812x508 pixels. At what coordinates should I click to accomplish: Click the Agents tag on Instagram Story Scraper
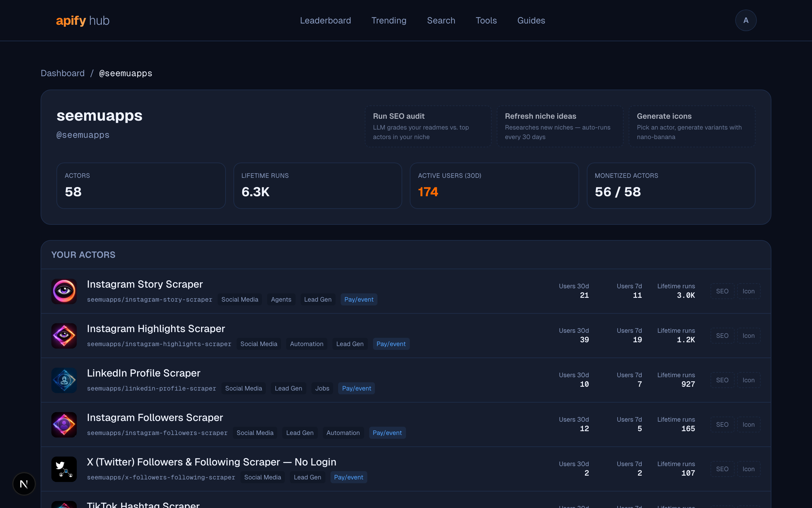pos(281,299)
